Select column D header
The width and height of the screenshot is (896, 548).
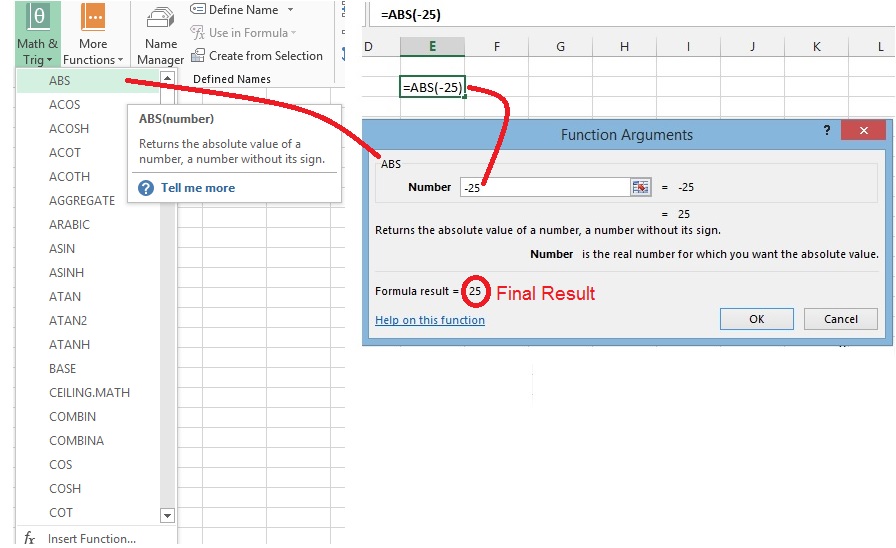pyautogui.click(x=381, y=46)
